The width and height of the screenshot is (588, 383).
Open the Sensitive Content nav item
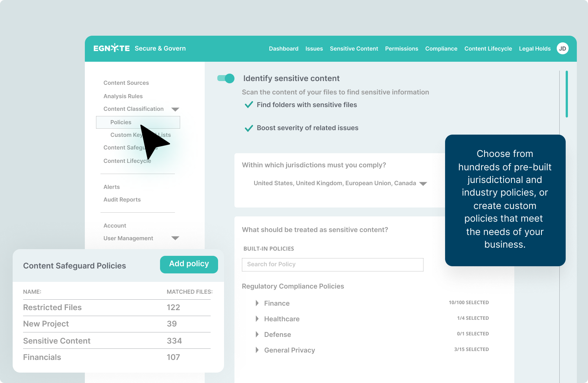pyautogui.click(x=354, y=49)
